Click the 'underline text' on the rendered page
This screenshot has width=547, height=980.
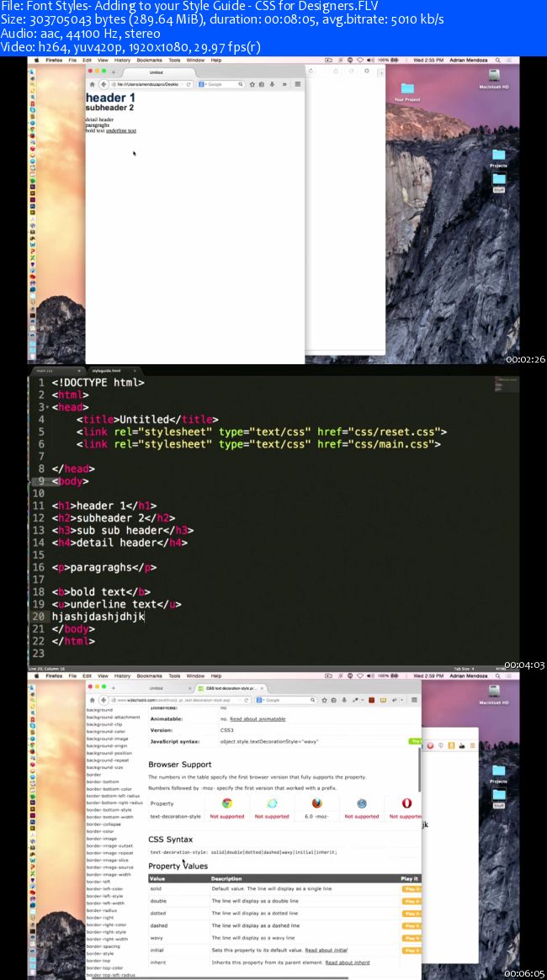121,130
